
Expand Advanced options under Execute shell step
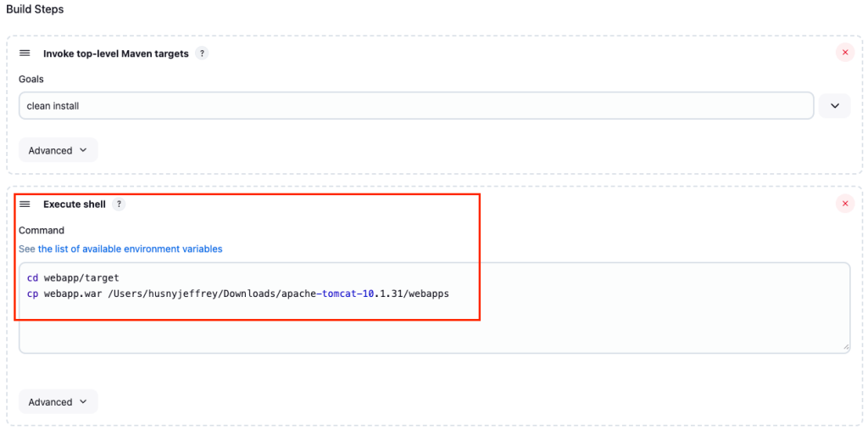tap(58, 401)
